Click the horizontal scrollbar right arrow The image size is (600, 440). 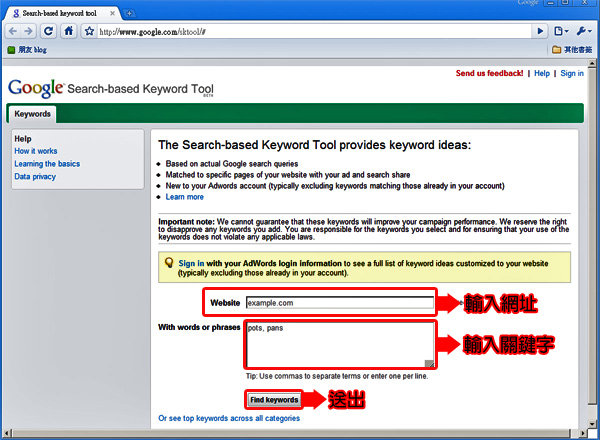[x=583, y=433]
